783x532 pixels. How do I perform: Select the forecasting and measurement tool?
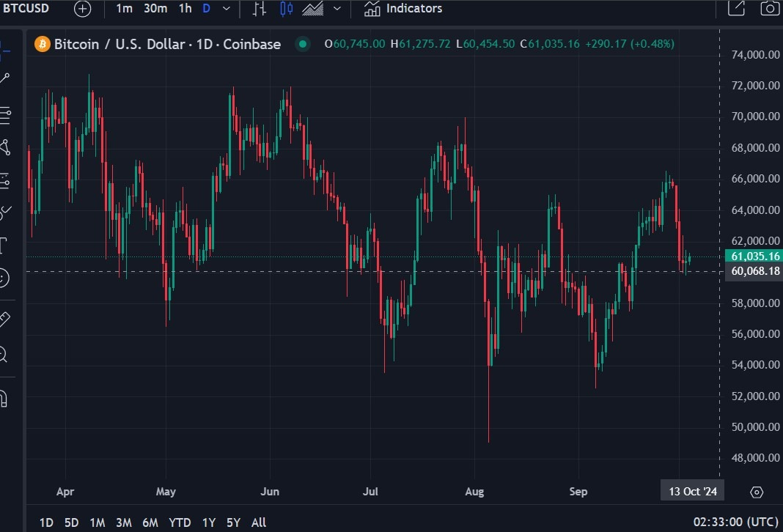coord(5,181)
